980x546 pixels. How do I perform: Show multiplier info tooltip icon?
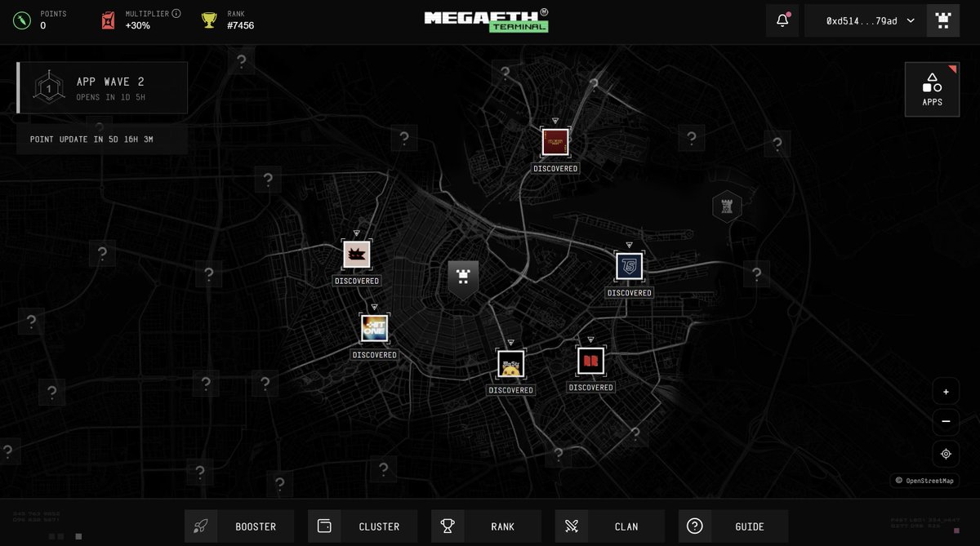click(176, 14)
